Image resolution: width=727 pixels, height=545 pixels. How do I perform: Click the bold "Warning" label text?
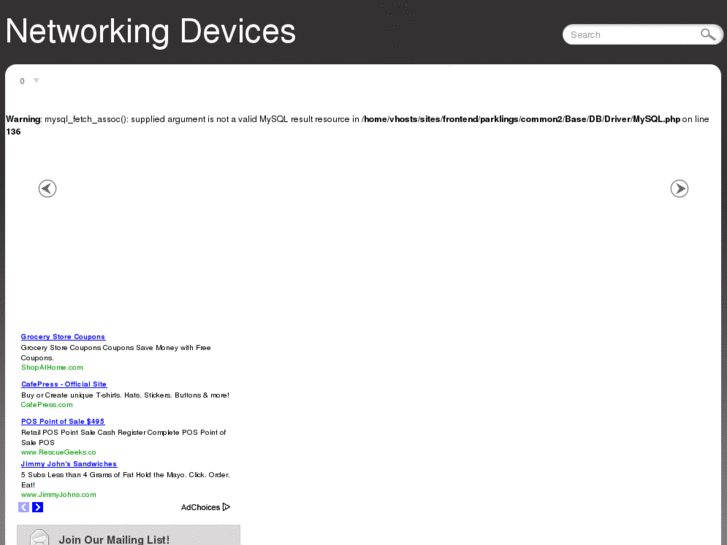(23, 119)
